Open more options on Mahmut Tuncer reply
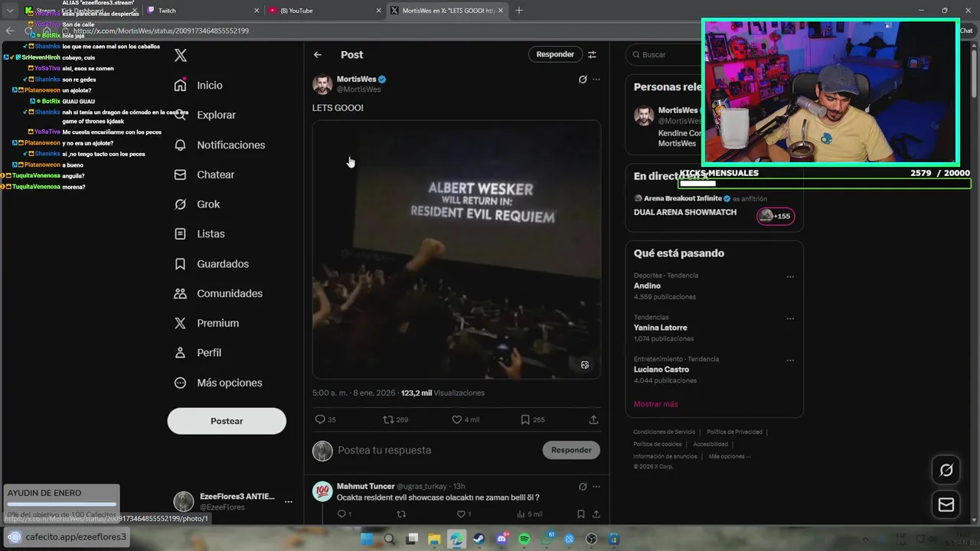 click(596, 487)
